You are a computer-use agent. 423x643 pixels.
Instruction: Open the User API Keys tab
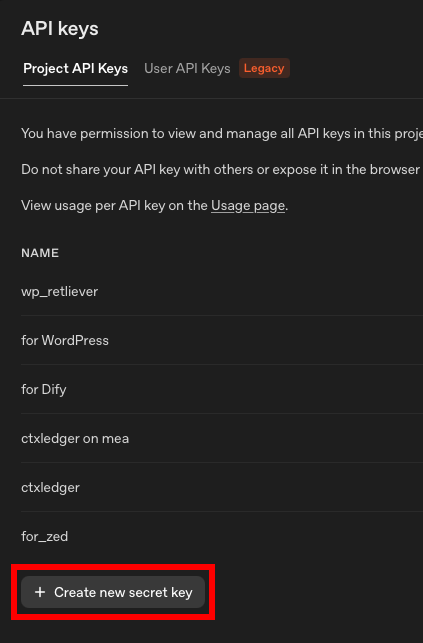click(187, 68)
